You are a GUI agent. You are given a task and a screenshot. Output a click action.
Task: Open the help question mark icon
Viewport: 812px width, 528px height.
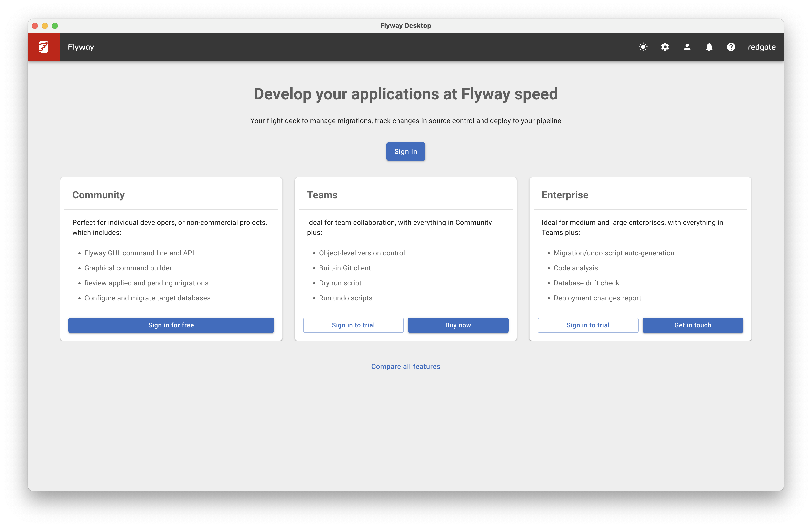point(731,47)
